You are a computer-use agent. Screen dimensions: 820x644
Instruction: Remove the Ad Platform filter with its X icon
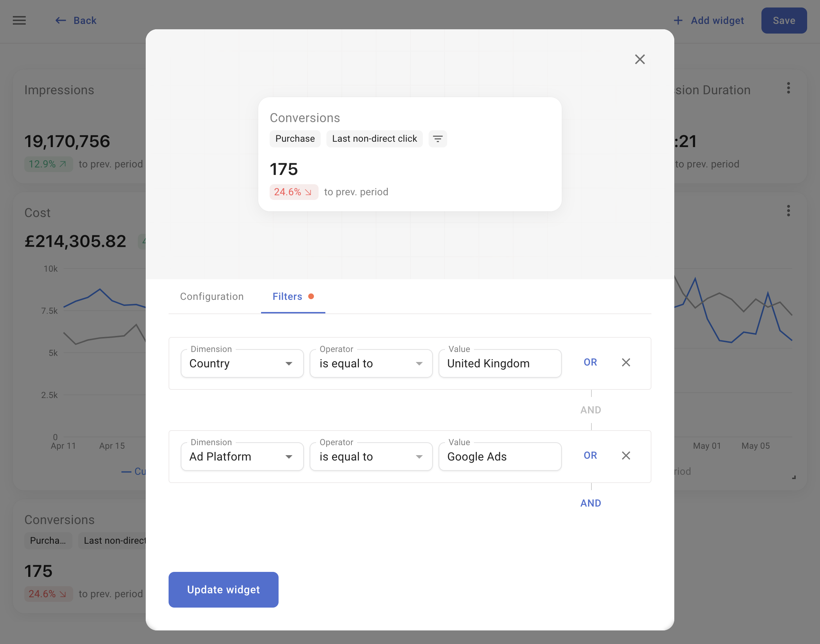[626, 456]
